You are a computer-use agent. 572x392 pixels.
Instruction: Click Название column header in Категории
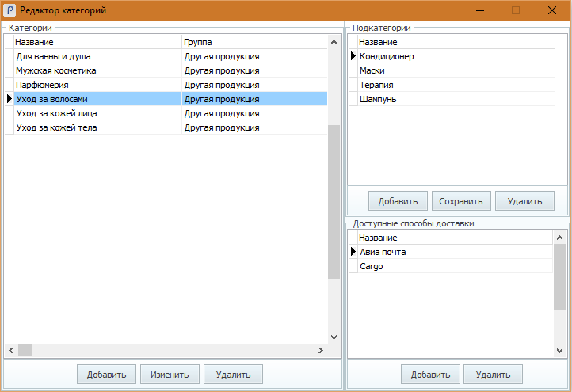95,42
